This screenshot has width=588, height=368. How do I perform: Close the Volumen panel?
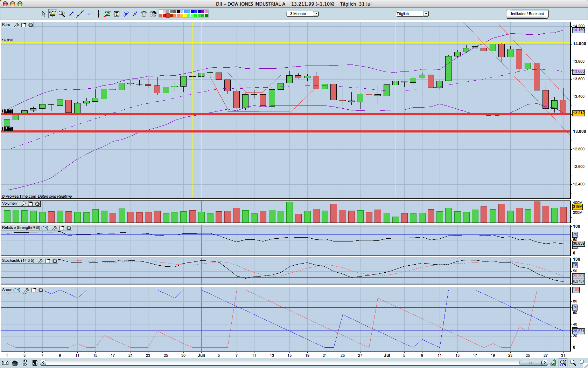37,204
